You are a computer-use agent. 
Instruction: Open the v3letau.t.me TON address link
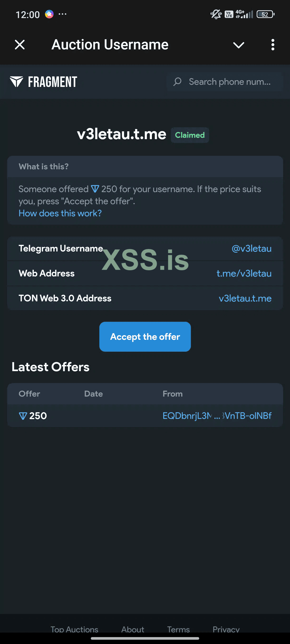click(245, 298)
